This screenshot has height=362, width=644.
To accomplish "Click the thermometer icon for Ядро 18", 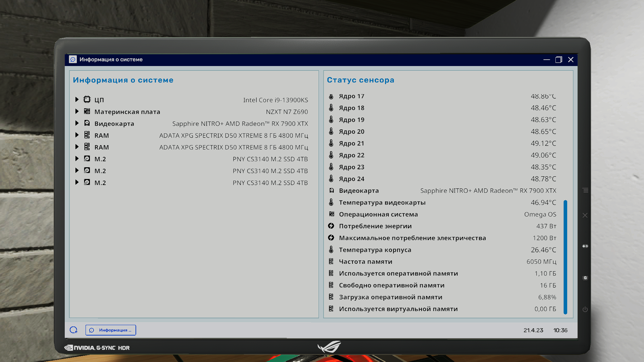I will click(x=331, y=108).
